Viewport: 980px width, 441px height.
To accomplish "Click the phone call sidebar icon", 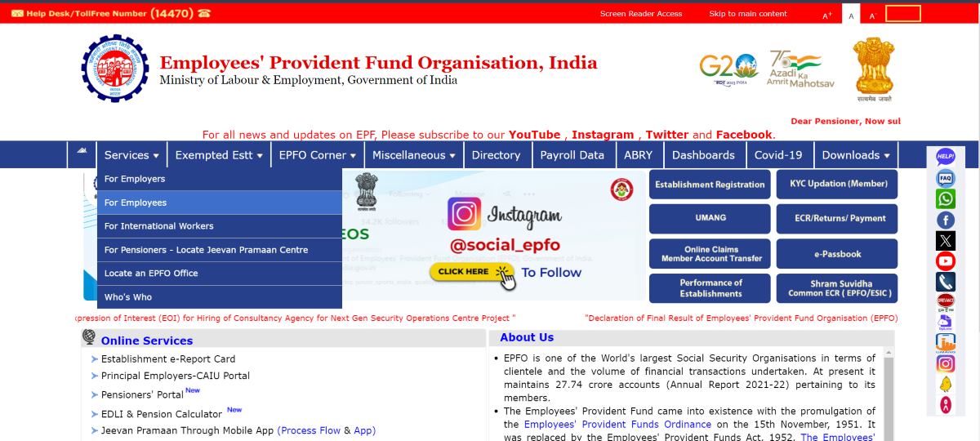I will 946,282.
